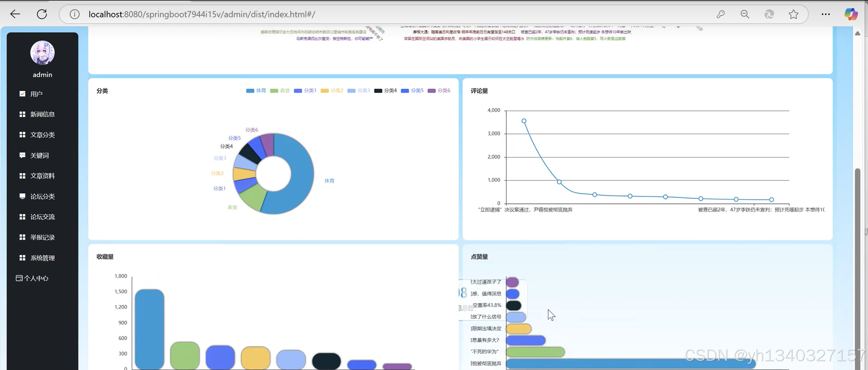Click the zoom magnifier icon in address bar
The height and width of the screenshot is (370, 868).
point(745,14)
